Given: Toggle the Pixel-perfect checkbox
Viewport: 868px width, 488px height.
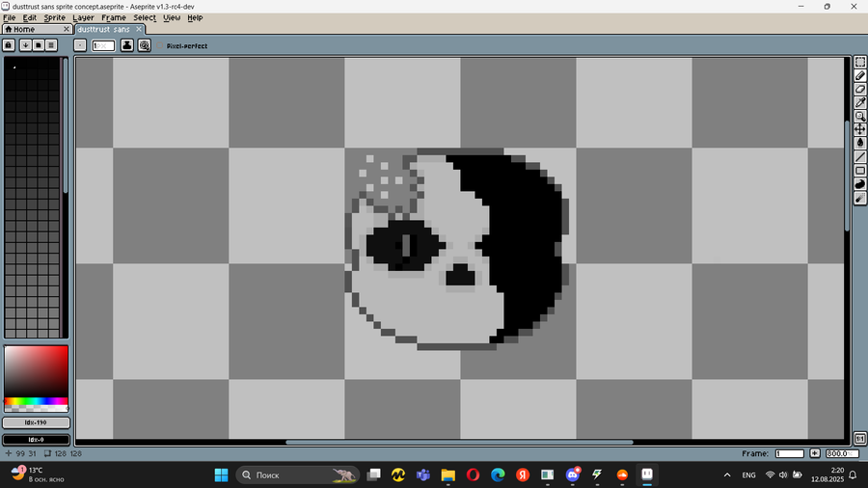Looking at the screenshot, I should [x=160, y=46].
